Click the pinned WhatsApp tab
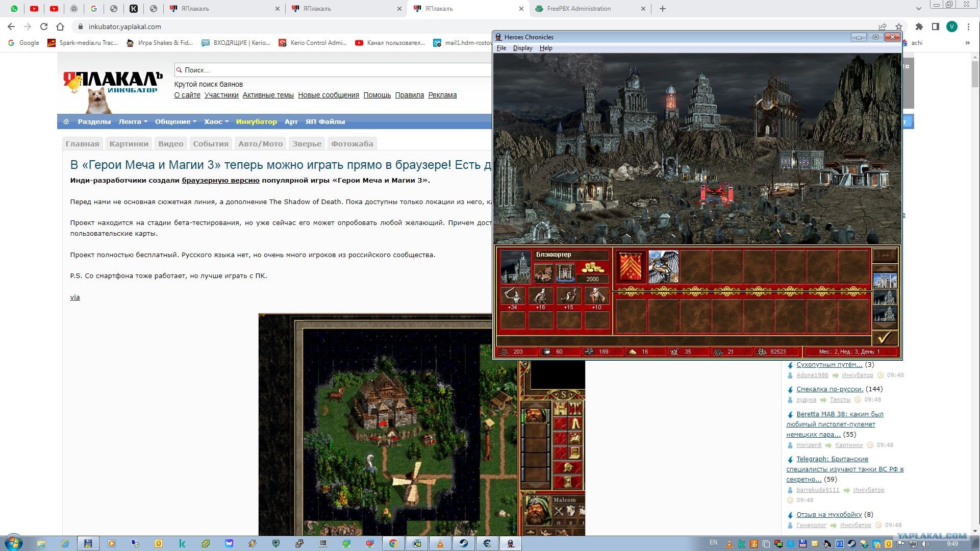980x551 pixels. pos(14,9)
